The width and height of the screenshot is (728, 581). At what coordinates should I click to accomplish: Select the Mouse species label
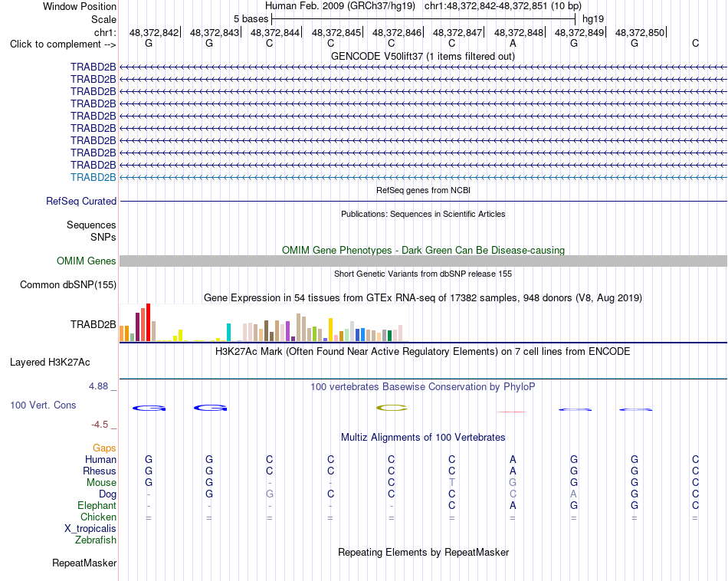tap(101, 483)
